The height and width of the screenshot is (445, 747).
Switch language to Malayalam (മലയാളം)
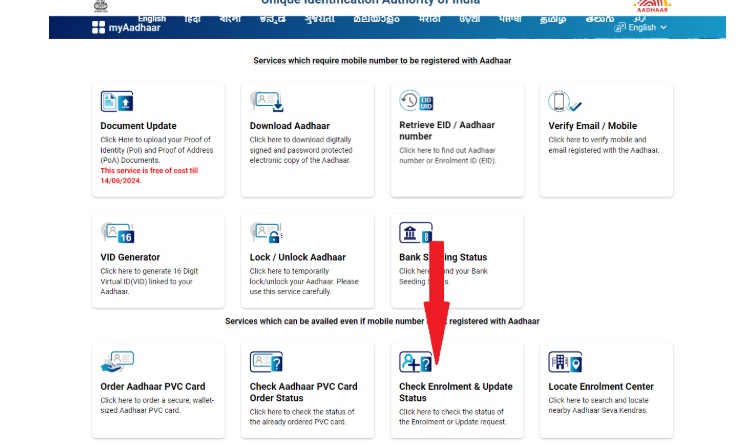pyautogui.click(x=376, y=19)
